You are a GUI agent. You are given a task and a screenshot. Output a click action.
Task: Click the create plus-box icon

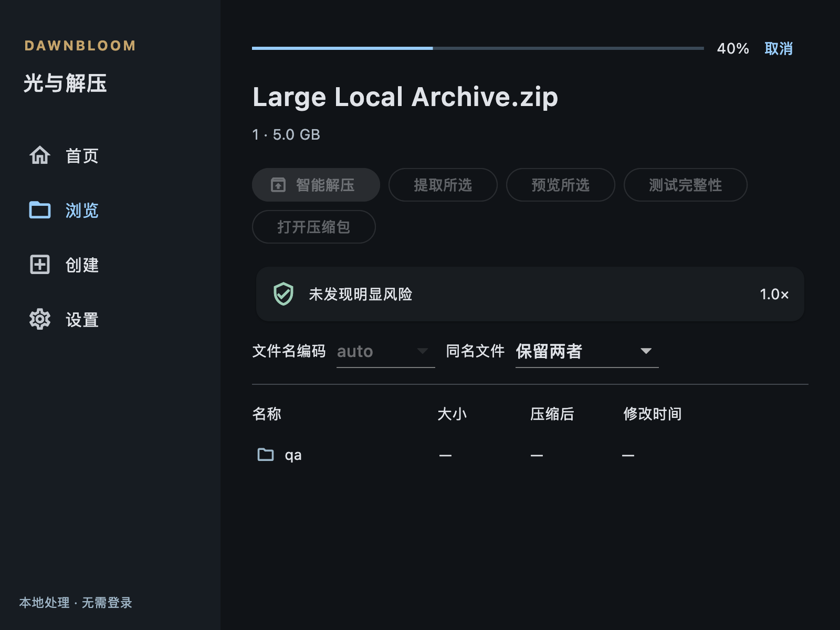click(40, 265)
